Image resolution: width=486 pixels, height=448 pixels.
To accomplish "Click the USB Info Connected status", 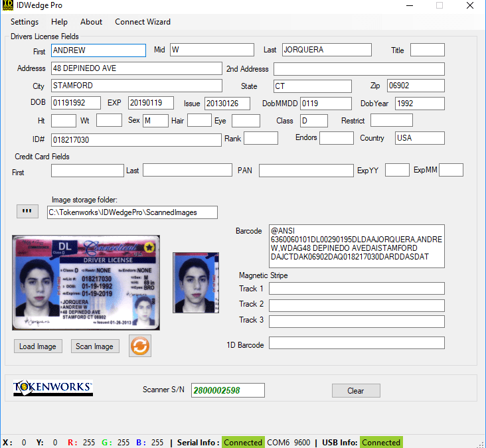I will [x=381, y=442].
